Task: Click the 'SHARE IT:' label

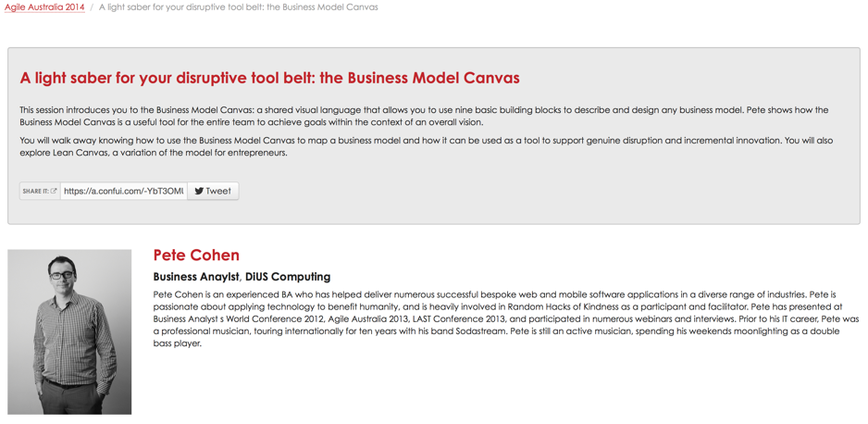Action: tap(36, 191)
